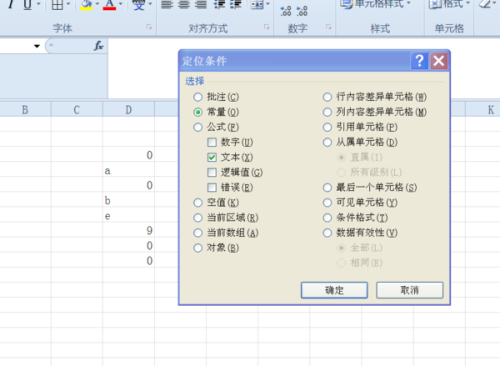Image resolution: width=500 pixels, height=366 pixels.
Task: Select 列内容差异单元格 radio option
Action: point(375,112)
